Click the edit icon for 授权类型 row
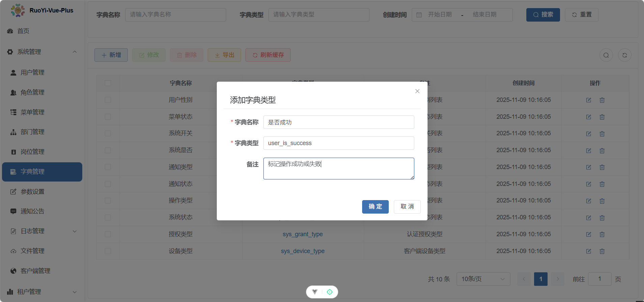This screenshot has height=302, width=644. tap(588, 235)
